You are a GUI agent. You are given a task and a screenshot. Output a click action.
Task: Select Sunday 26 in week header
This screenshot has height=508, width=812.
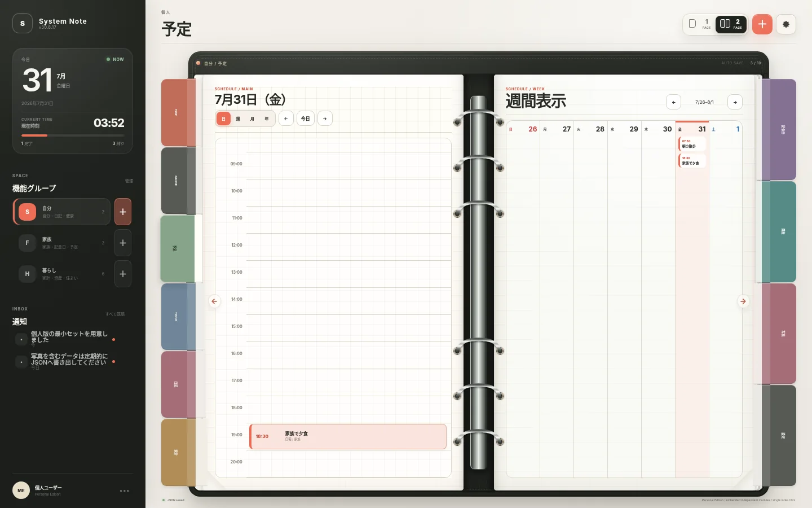point(523,129)
